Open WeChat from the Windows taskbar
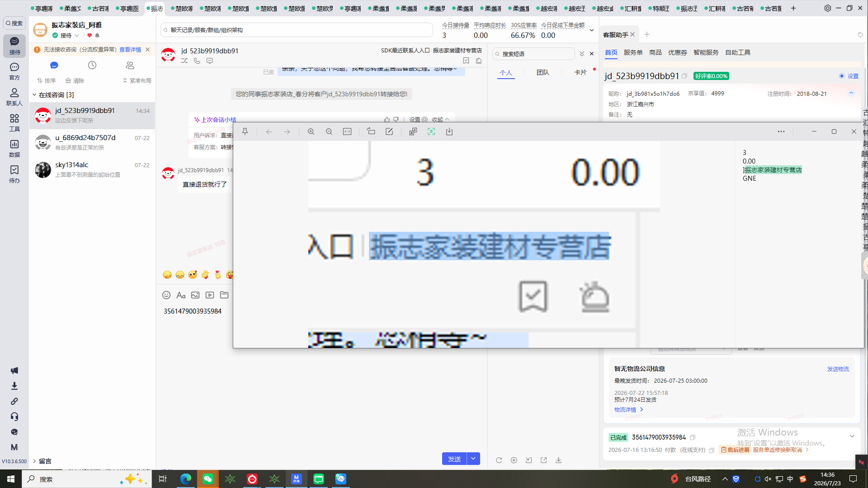Image resolution: width=868 pixels, height=488 pixels. click(x=208, y=479)
